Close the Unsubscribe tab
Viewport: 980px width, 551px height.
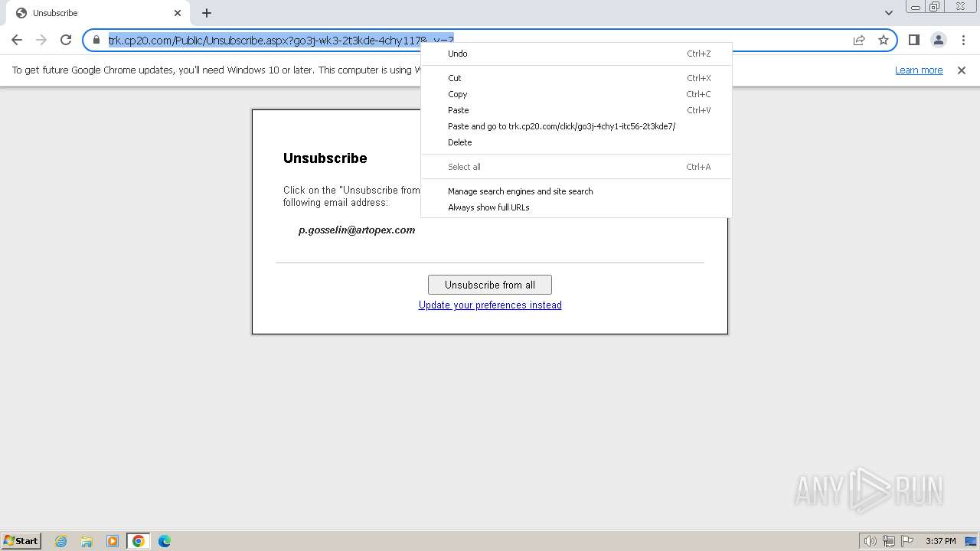point(178,13)
